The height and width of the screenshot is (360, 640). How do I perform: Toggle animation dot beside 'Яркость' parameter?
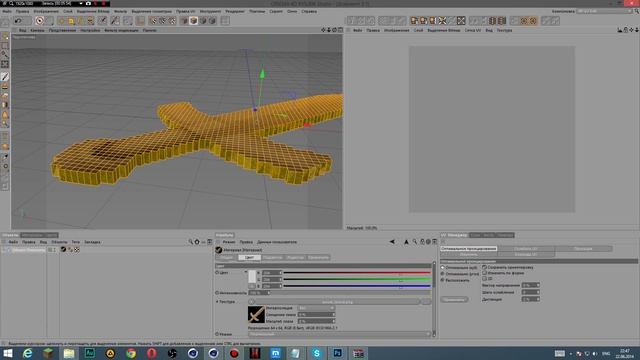click(217, 293)
